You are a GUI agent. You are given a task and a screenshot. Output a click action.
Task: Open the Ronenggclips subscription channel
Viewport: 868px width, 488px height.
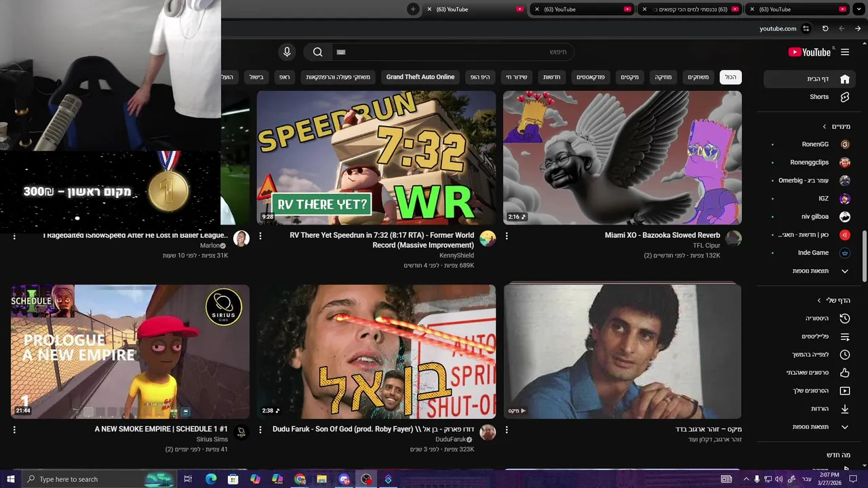(x=810, y=163)
